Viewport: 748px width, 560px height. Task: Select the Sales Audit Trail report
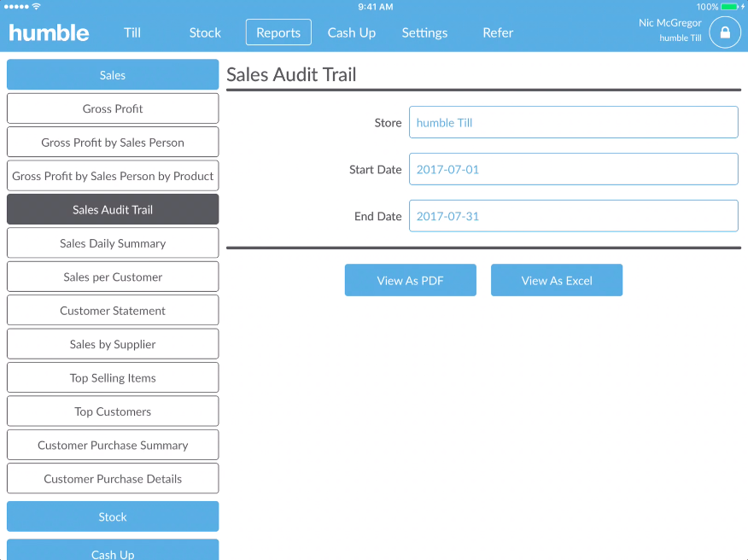[113, 209]
